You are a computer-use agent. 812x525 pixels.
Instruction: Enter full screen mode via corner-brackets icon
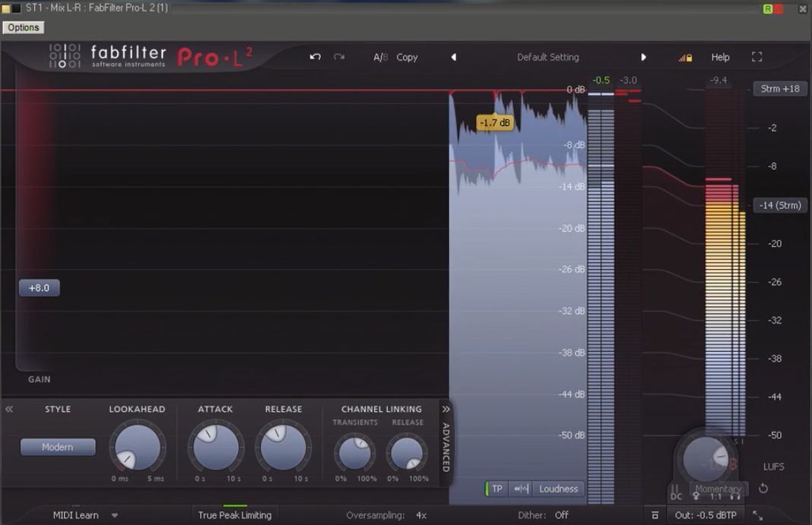pos(756,57)
